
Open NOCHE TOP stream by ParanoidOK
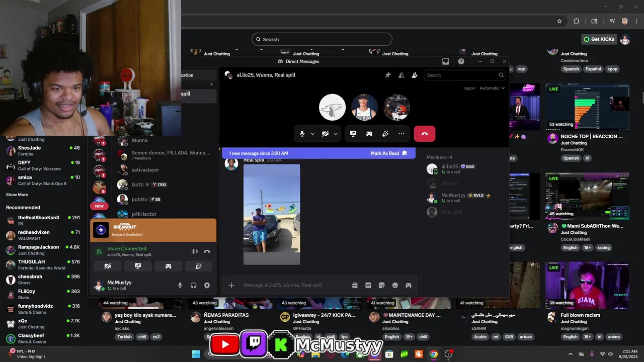pos(587,107)
